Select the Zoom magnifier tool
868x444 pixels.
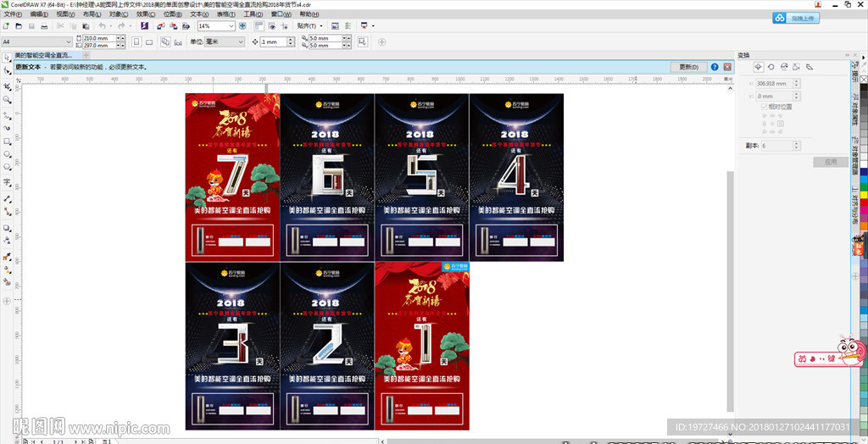tap(7, 100)
